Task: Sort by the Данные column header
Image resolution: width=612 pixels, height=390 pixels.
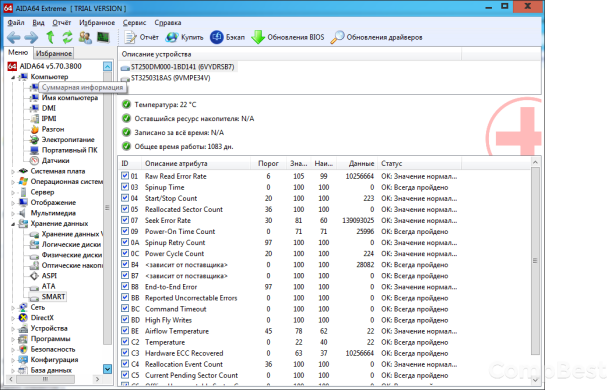Action: pyautogui.click(x=358, y=164)
